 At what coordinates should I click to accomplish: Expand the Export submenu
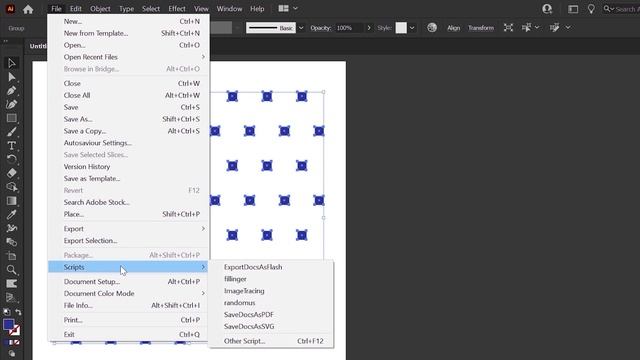(x=129, y=229)
